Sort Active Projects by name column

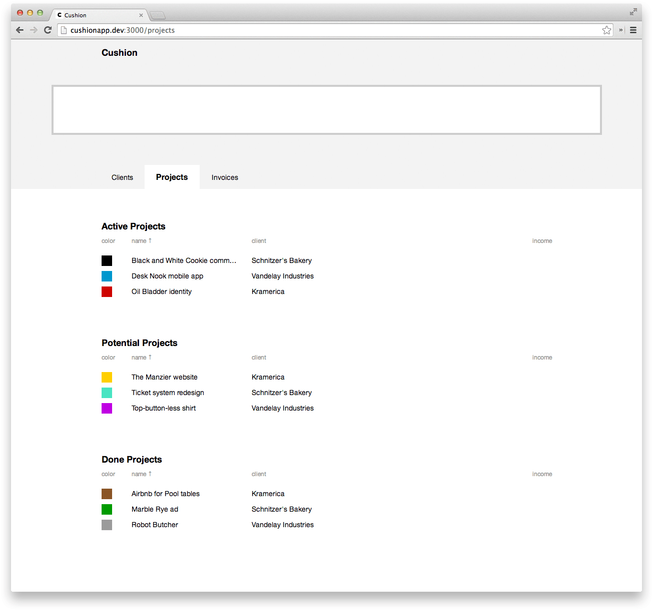point(142,241)
